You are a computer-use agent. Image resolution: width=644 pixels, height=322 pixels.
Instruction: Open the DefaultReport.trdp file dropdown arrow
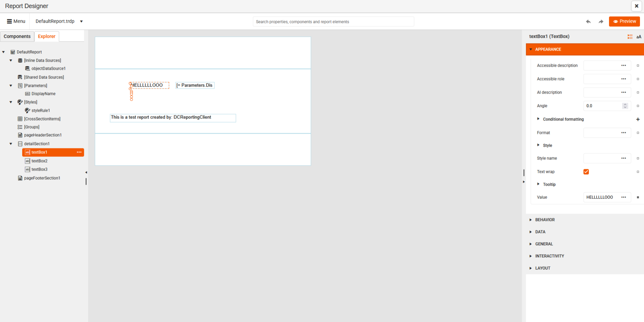pos(81,21)
